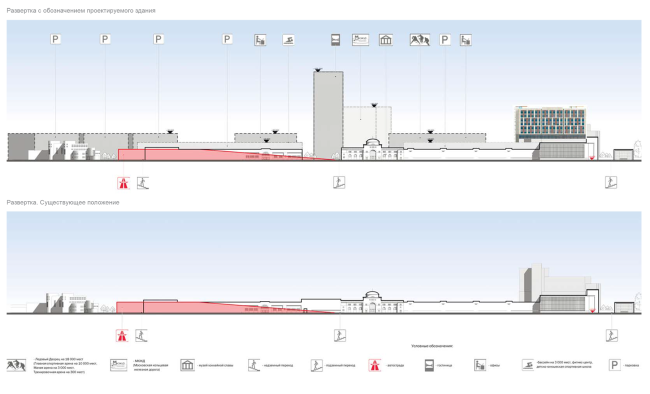Click the tall grey tower in the upper elevation

pos(328,115)
